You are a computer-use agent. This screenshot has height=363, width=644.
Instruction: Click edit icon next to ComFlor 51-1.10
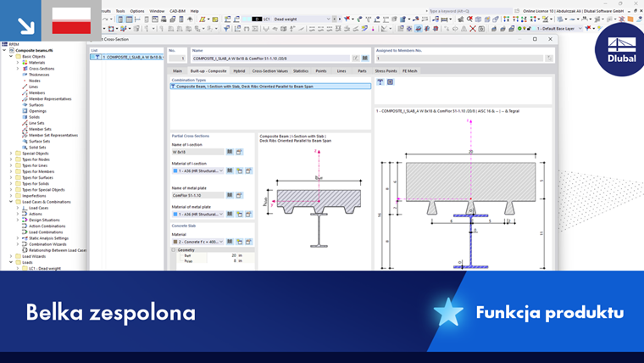pos(239,195)
